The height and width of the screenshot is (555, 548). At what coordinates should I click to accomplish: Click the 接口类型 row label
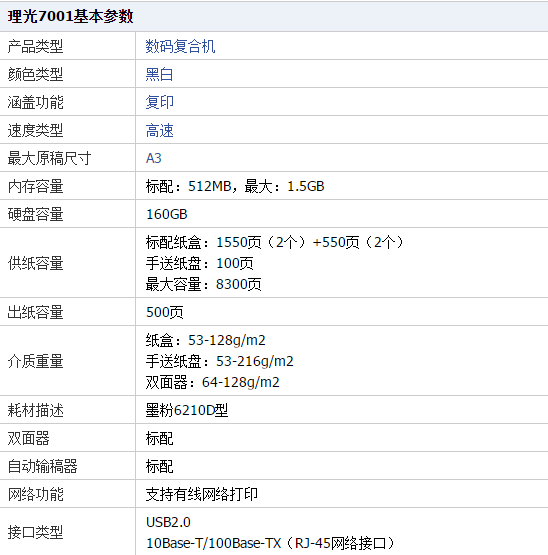click(x=35, y=532)
